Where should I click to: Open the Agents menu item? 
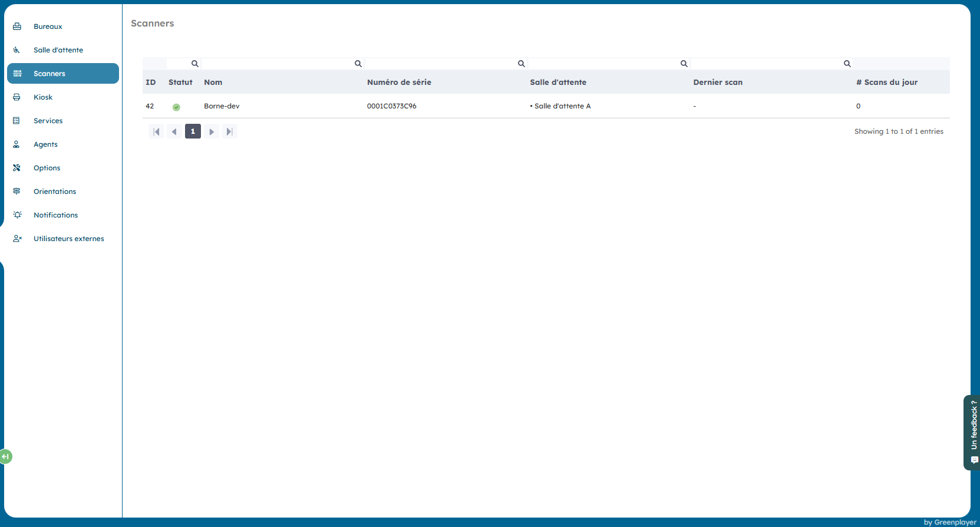pos(45,144)
